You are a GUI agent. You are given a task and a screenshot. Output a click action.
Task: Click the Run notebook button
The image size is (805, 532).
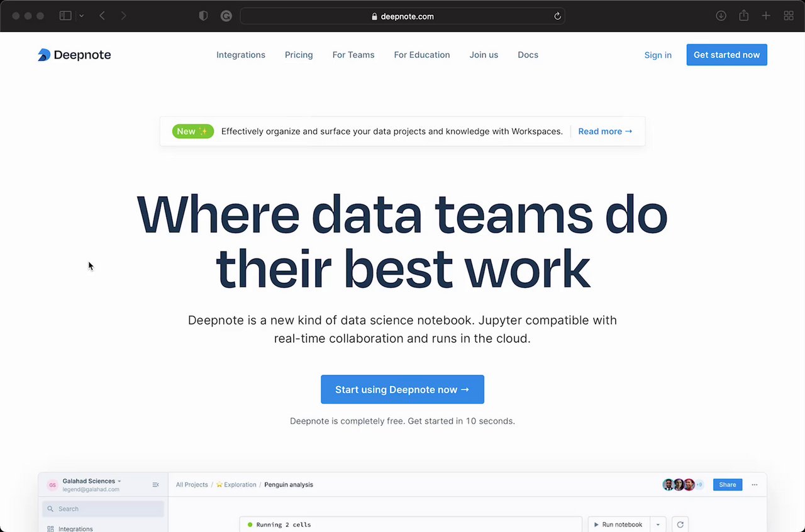[x=618, y=524]
